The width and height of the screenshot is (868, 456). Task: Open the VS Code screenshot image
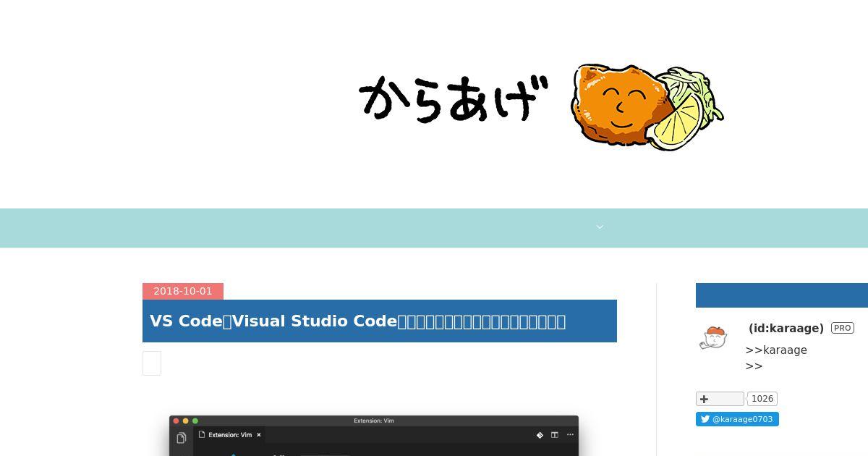374,436
